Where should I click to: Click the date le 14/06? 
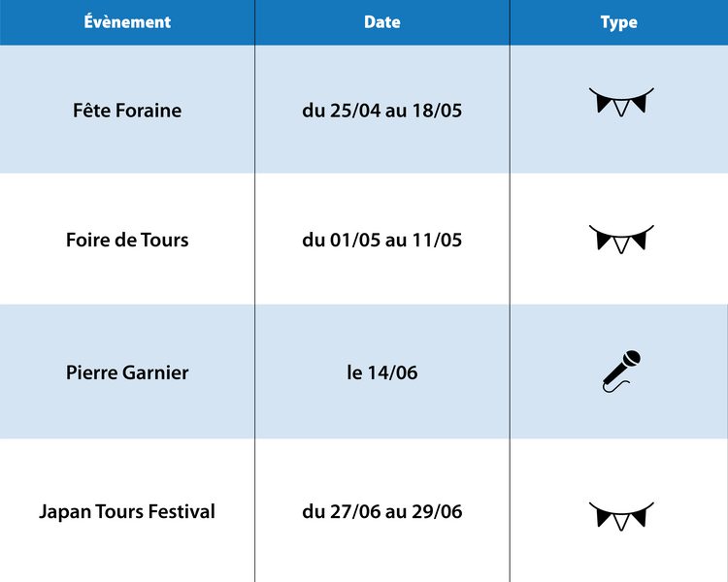(x=382, y=372)
